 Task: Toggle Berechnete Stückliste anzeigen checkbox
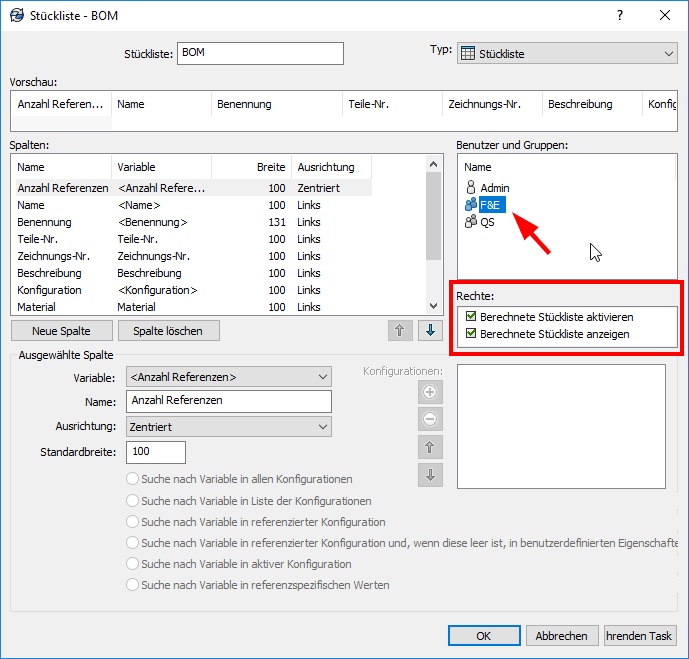tap(471, 334)
